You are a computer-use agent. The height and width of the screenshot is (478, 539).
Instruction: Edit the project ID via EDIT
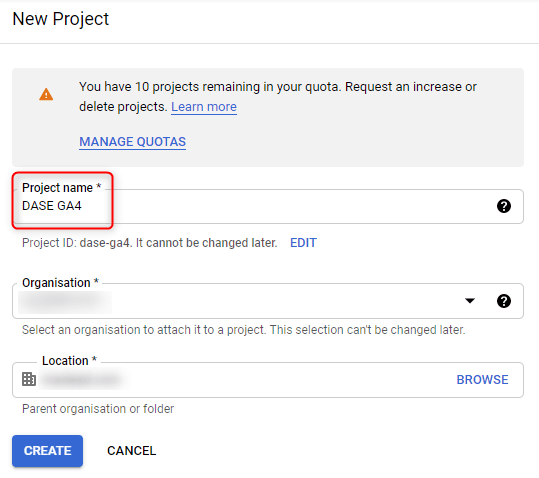(303, 243)
